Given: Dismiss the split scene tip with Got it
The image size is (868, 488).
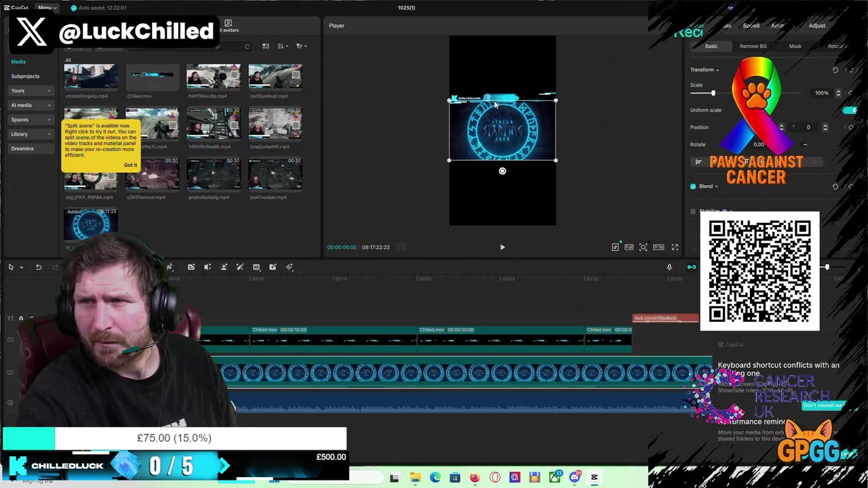Looking at the screenshot, I should (x=130, y=165).
